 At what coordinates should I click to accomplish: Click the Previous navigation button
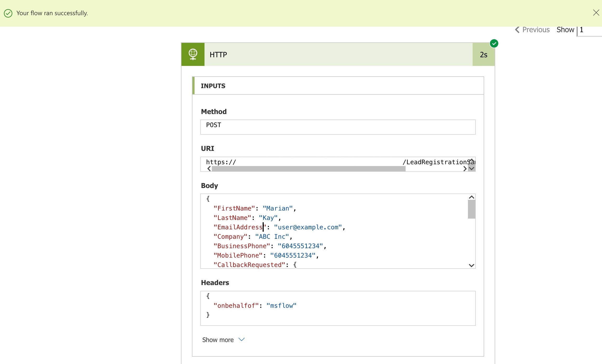(x=532, y=30)
